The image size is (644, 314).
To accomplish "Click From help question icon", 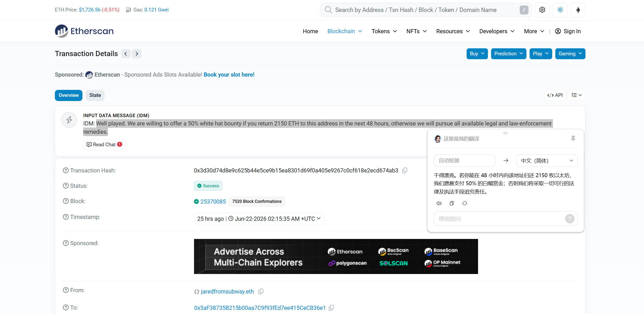I will pyautogui.click(x=66, y=290).
